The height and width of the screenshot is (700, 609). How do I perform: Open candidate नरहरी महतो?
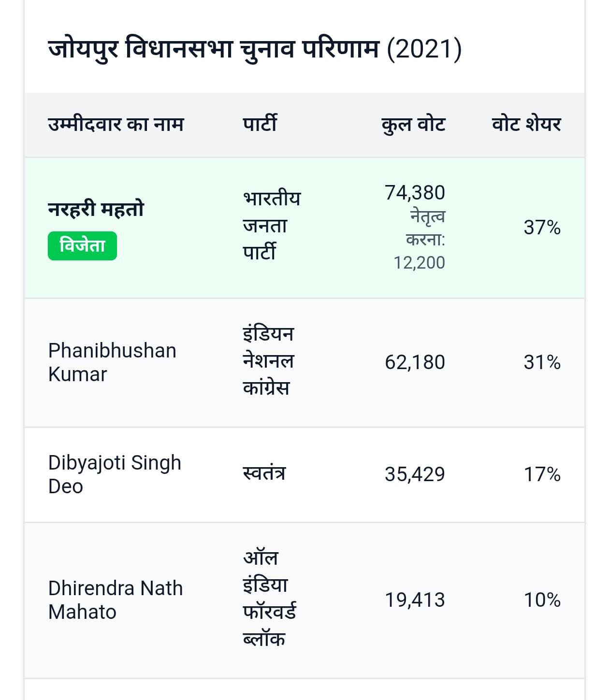point(96,209)
